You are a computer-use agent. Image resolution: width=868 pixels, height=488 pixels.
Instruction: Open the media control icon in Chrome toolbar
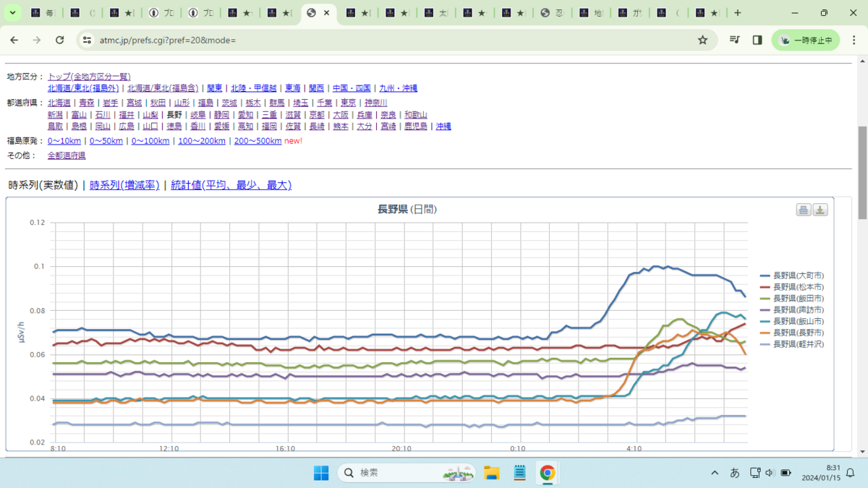pyautogui.click(x=734, y=40)
